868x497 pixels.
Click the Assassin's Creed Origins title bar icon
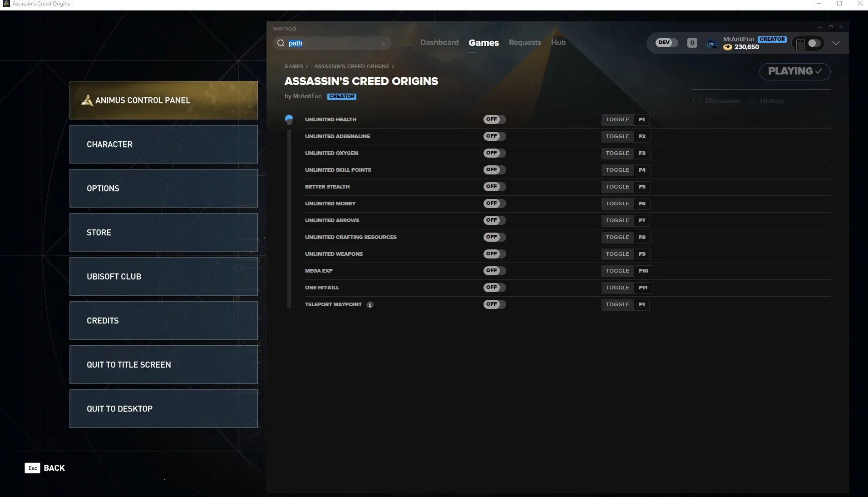[6, 4]
